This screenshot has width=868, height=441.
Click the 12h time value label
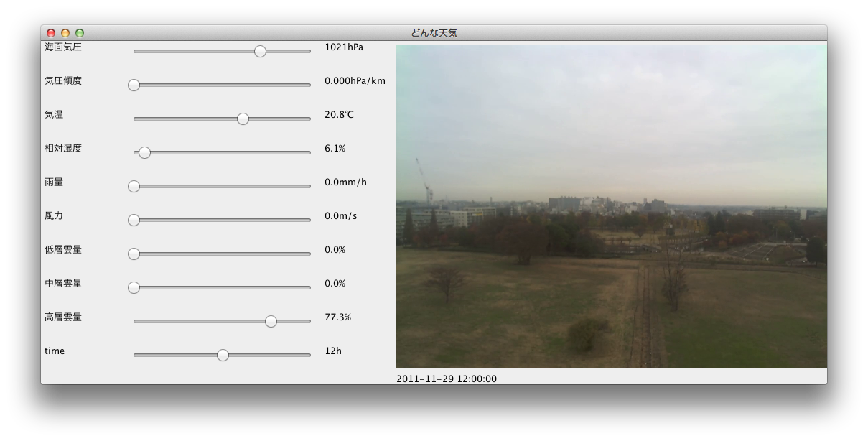click(333, 351)
